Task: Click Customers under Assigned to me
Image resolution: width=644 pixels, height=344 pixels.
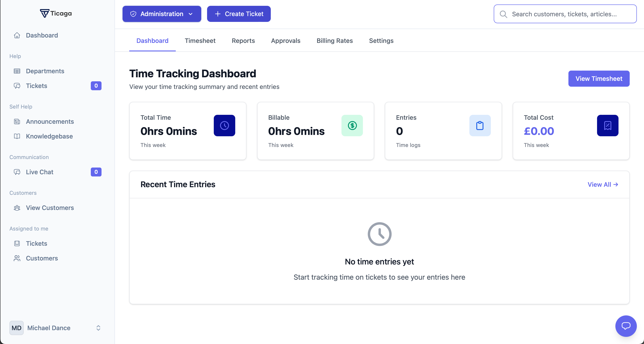Action: tap(42, 258)
